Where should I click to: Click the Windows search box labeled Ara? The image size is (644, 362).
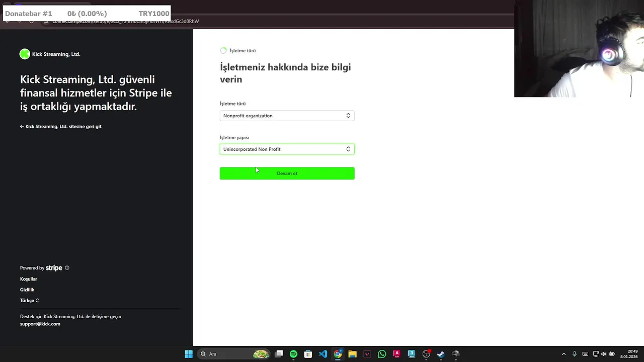coord(234,354)
